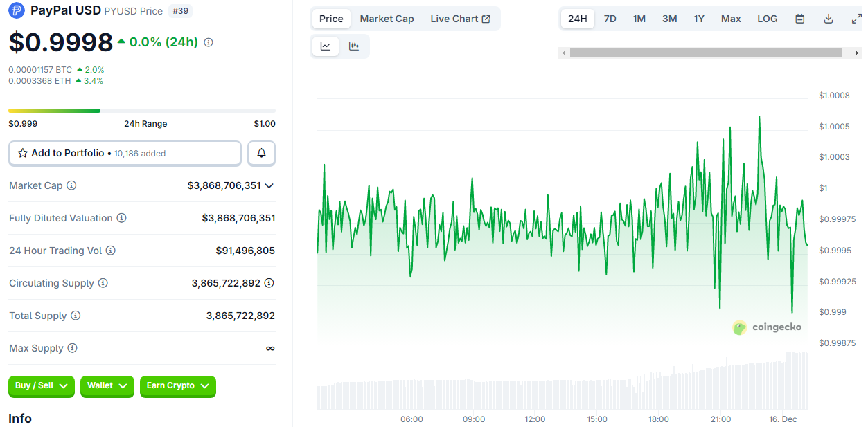Click info icon beside Max Supply

[72, 348]
